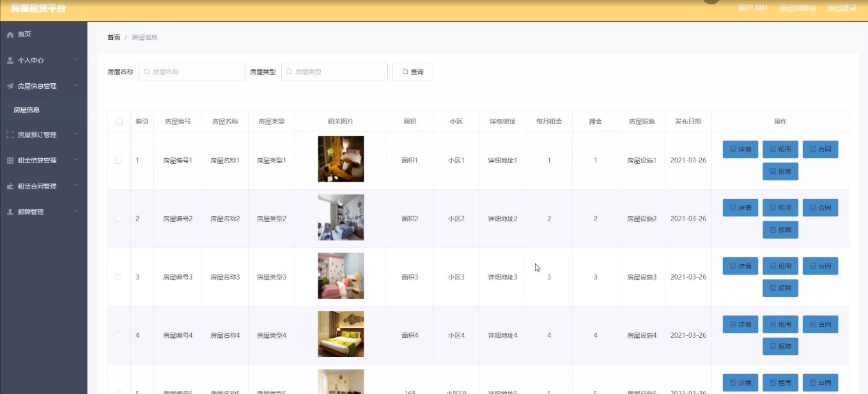This screenshot has height=394, width=868.
Task: Click 详情 button for 房屋名称3
Action: pos(740,266)
